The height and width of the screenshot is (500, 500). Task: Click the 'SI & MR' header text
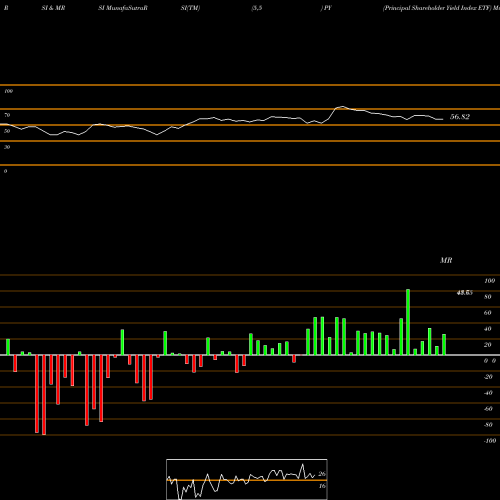[53, 8]
